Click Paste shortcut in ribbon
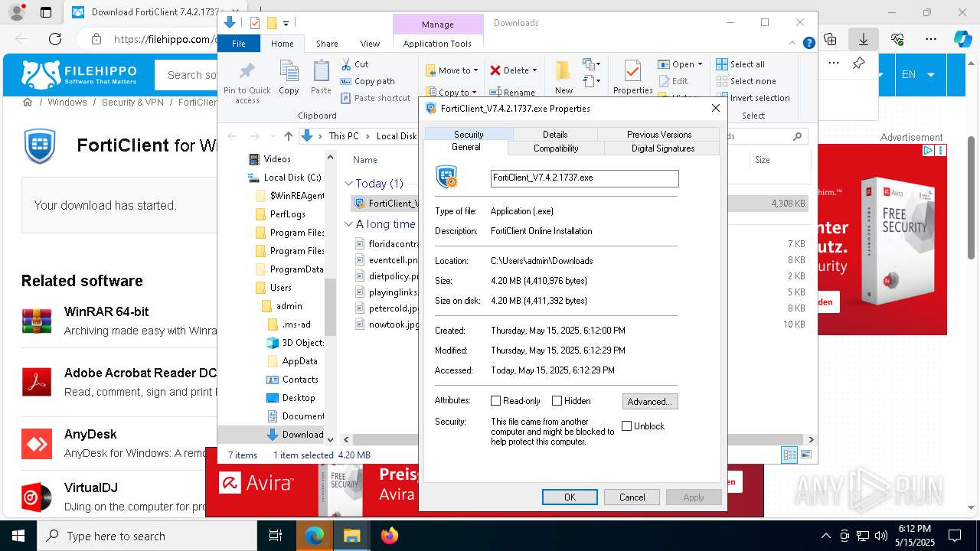Viewport: 980px width, 551px height. pos(375,98)
